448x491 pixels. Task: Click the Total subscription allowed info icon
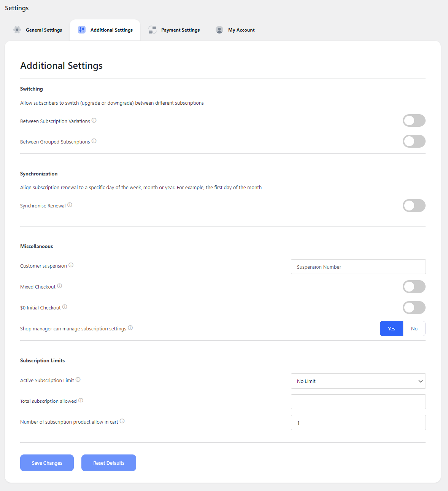click(x=81, y=400)
